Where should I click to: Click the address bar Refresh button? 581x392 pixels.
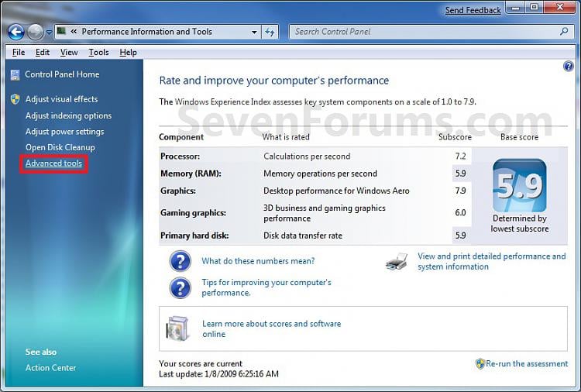tap(270, 32)
